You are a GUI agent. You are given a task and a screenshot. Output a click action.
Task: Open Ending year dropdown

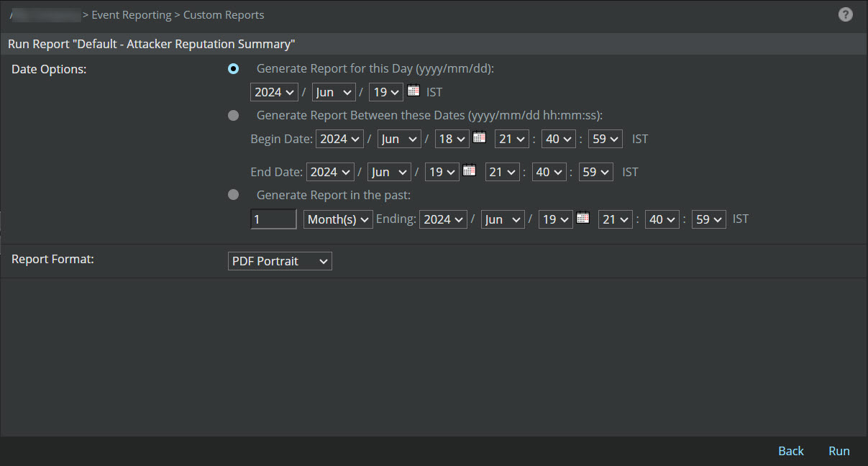click(444, 219)
